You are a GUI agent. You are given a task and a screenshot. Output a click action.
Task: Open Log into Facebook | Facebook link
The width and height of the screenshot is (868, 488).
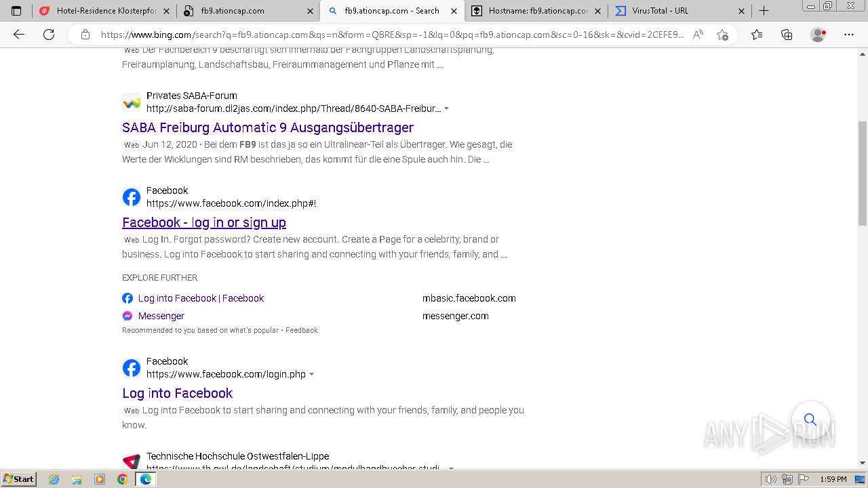click(201, 298)
